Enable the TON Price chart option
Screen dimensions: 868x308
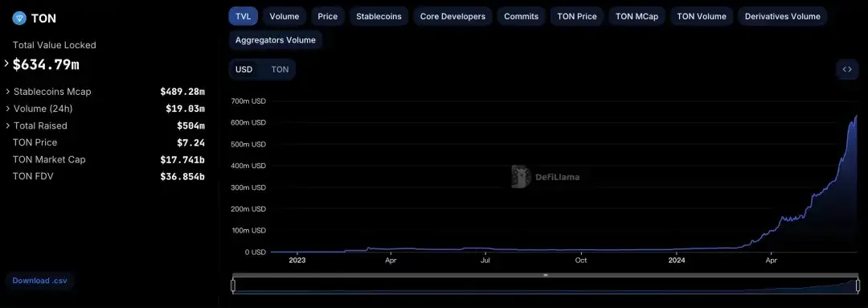(x=577, y=16)
